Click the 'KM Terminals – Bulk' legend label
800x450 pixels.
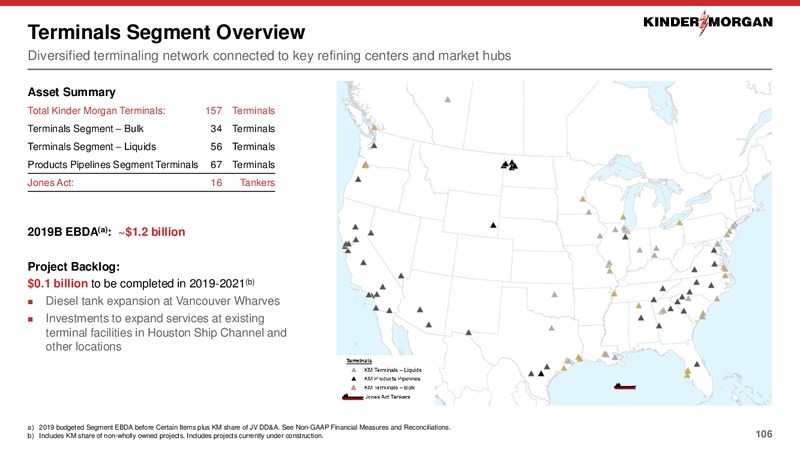[389, 388]
